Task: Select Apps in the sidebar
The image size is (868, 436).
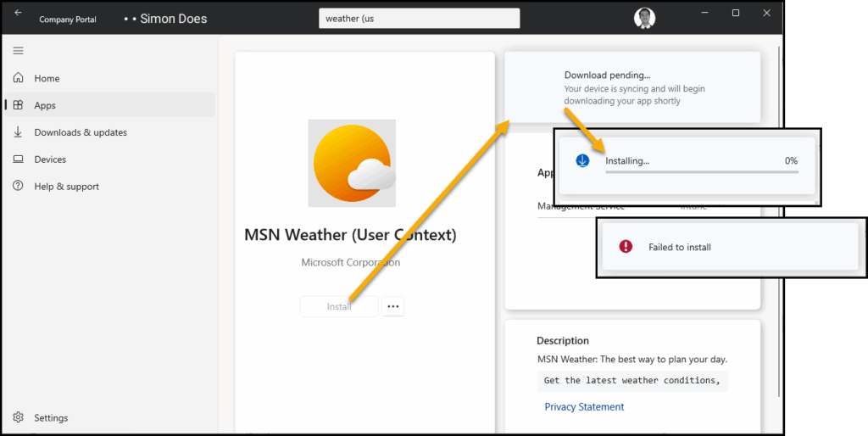Action: tap(45, 105)
